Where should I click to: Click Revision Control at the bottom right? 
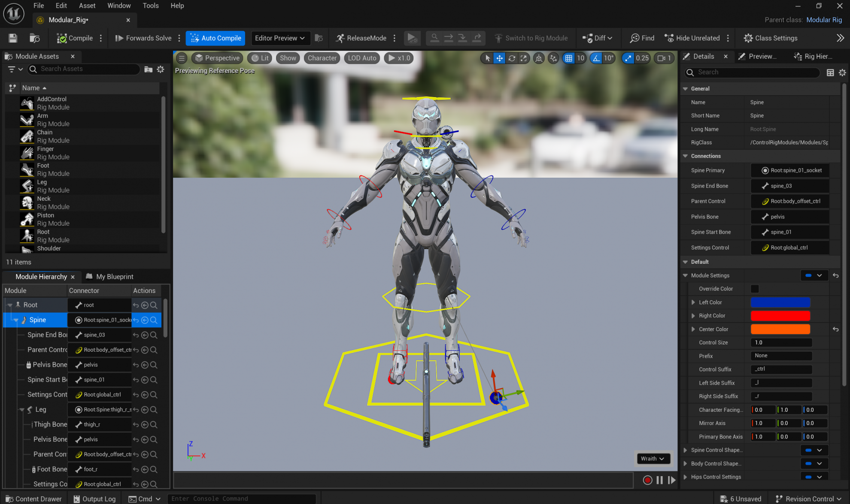tap(806, 498)
